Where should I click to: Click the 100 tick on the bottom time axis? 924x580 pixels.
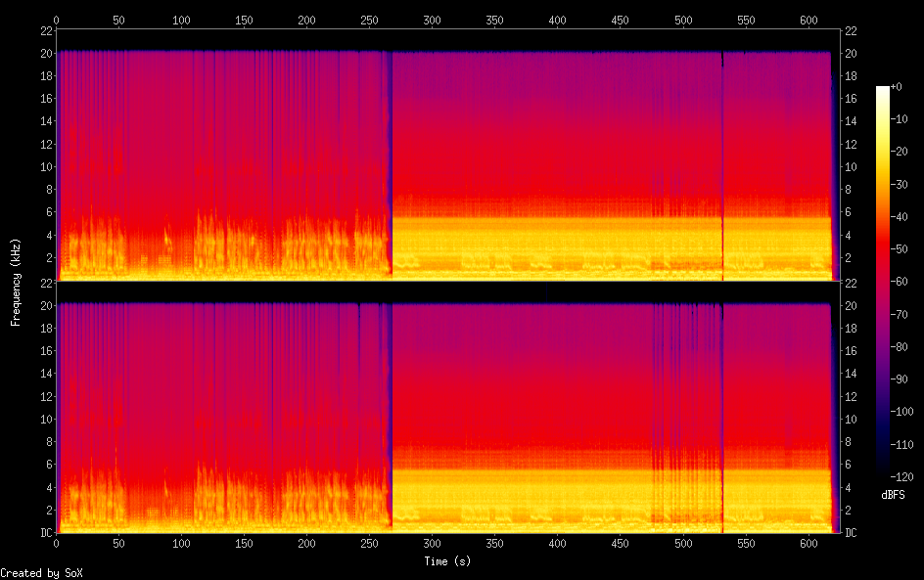point(181,544)
